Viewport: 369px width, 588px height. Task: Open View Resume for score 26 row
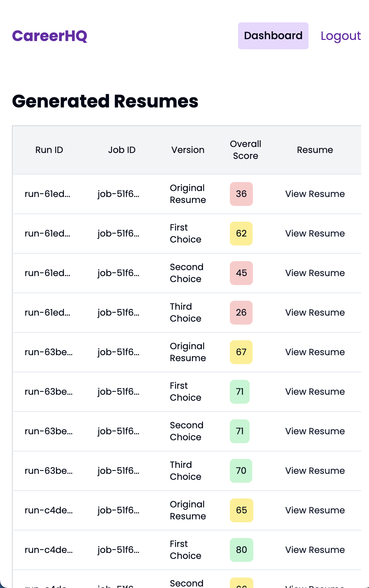click(x=315, y=313)
